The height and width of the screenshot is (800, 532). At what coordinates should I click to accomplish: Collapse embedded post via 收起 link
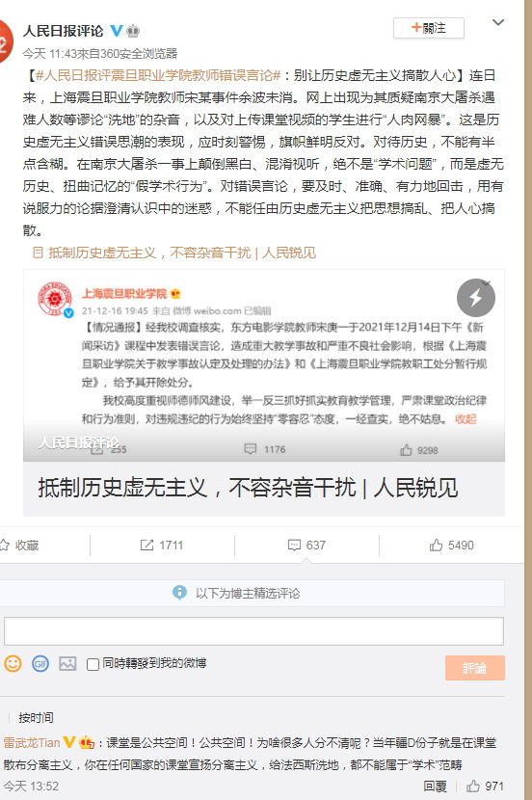pos(465,419)
